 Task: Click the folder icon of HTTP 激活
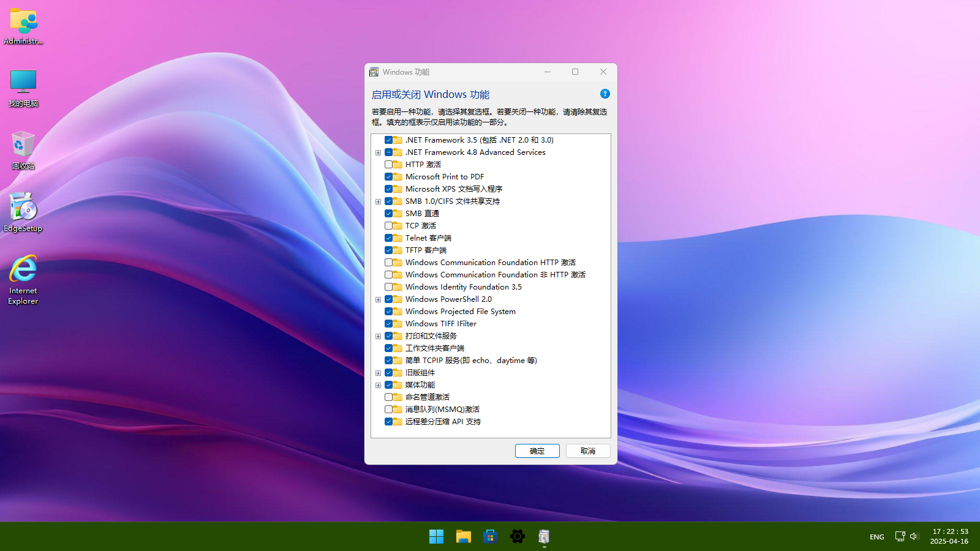[x=398, y=165]
